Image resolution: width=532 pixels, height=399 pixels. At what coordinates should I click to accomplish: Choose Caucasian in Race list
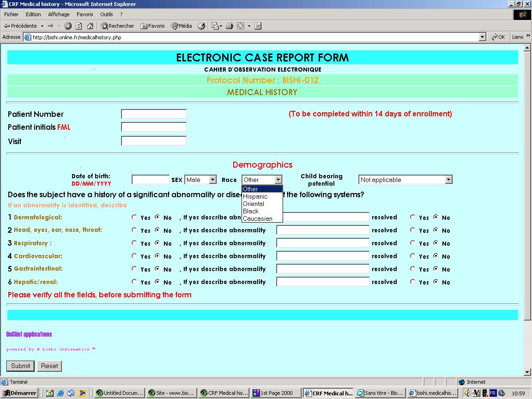click(x=262, y=218)
